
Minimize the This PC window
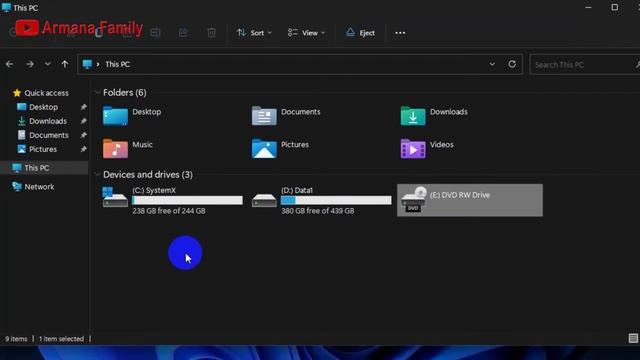pyautogui.click(x=588, y=7)
